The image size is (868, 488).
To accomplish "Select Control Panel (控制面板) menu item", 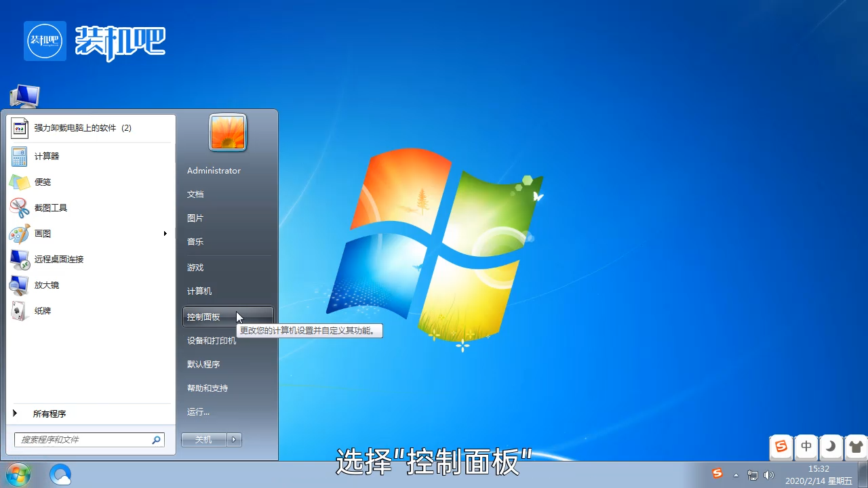I will click(x=203, y=317).
